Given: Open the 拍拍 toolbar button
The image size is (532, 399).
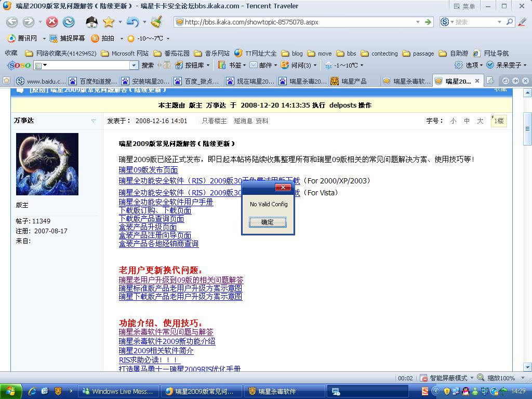Looking at the screenshot, I should [x=103, y=38].
